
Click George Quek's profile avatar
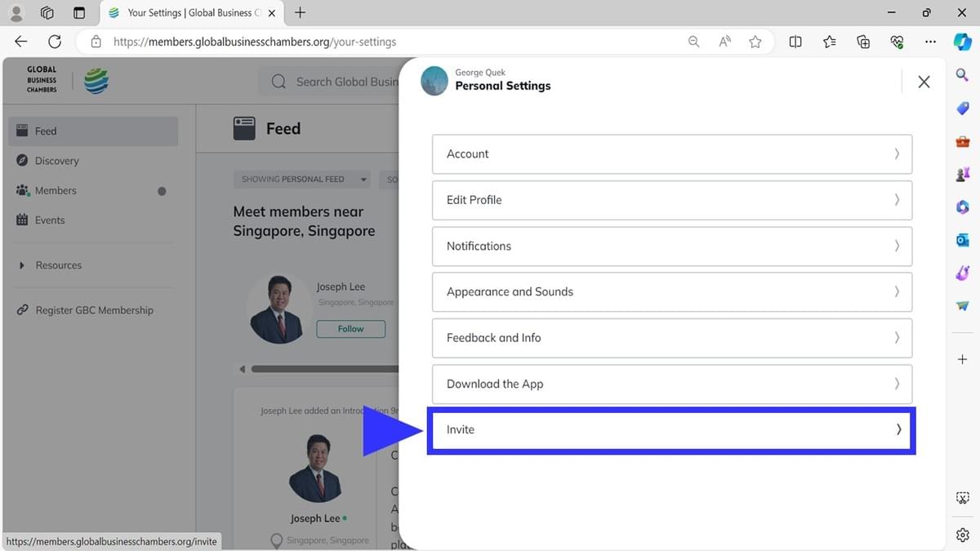pos(434,81)
